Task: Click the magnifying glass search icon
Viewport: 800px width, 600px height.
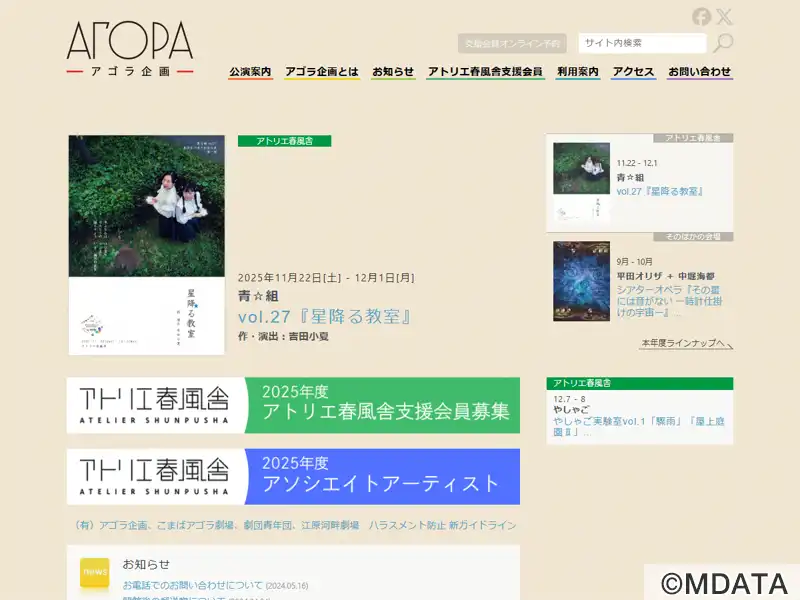Action: (722, 42)
